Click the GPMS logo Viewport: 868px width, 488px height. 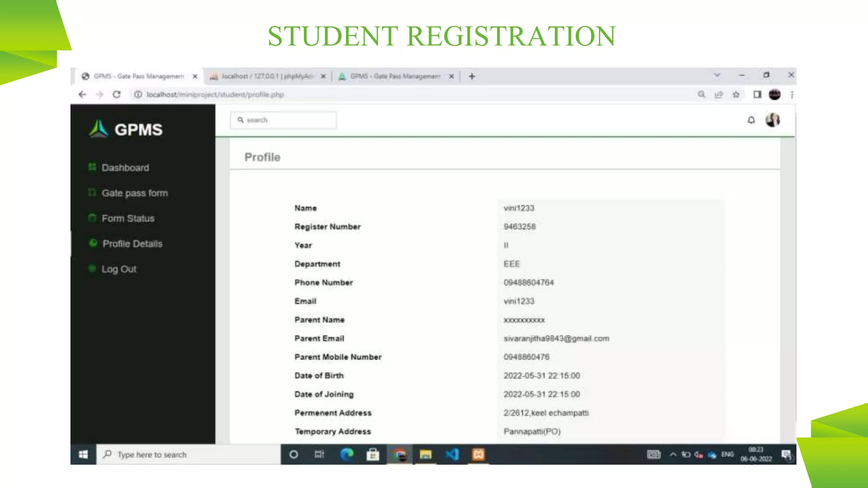pyautogui.click(x=126, y=129)
